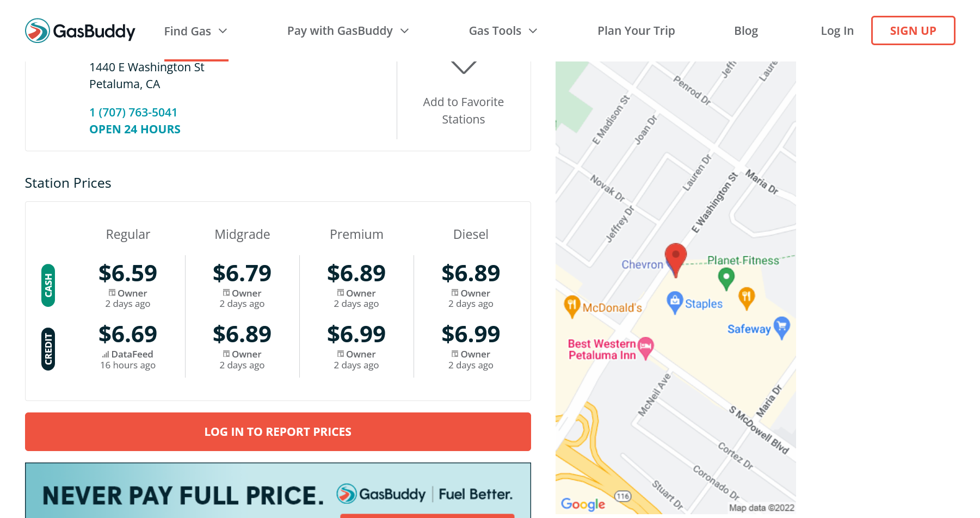The height and width of the screenshot is (518, 980).
Task: Open the Plan Your Trip page
Action: tap(636, 31)
